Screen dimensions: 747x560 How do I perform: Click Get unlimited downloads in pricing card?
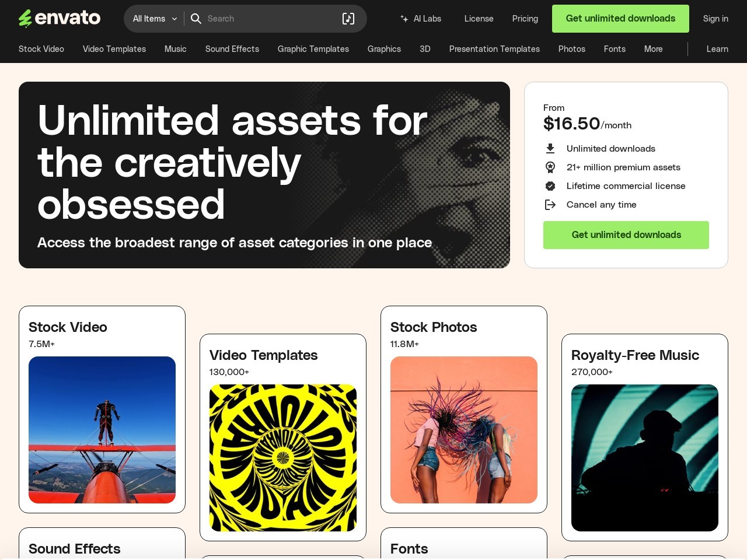[626, 235]
